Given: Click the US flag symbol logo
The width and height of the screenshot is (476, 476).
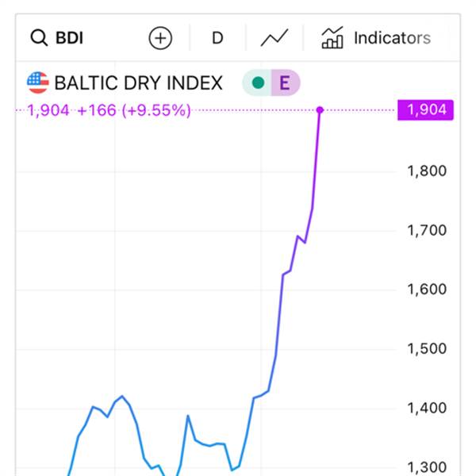Looking at the screenshot, I should pyautogui.click(x=37, y=83).
